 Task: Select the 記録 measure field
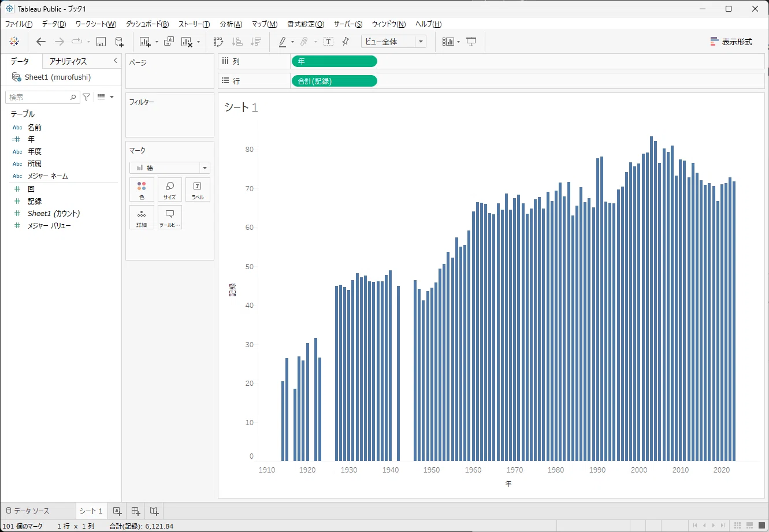point(35,201)
